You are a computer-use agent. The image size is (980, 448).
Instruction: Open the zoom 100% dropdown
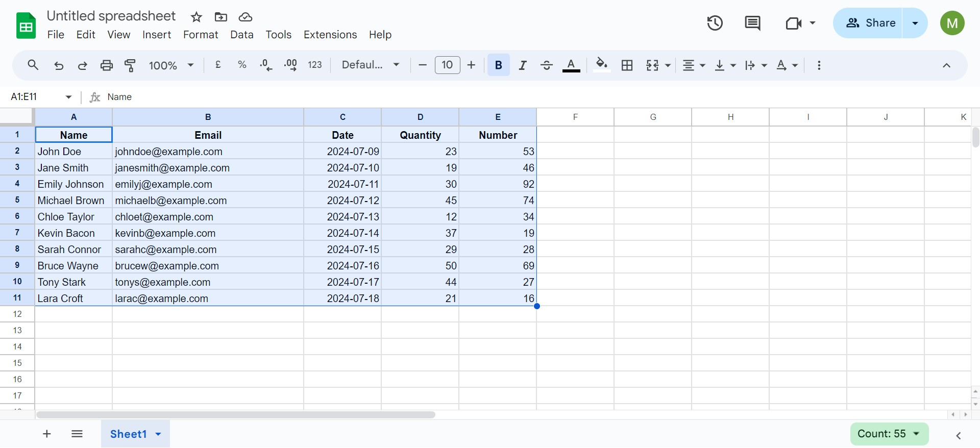(x=171, y=65)
